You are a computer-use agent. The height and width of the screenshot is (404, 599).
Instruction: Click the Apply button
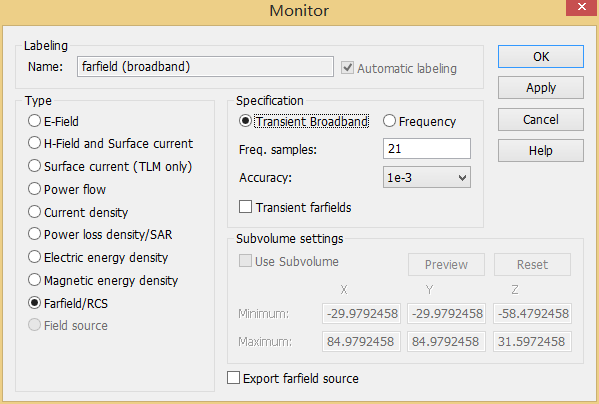(x=541, y=88)
